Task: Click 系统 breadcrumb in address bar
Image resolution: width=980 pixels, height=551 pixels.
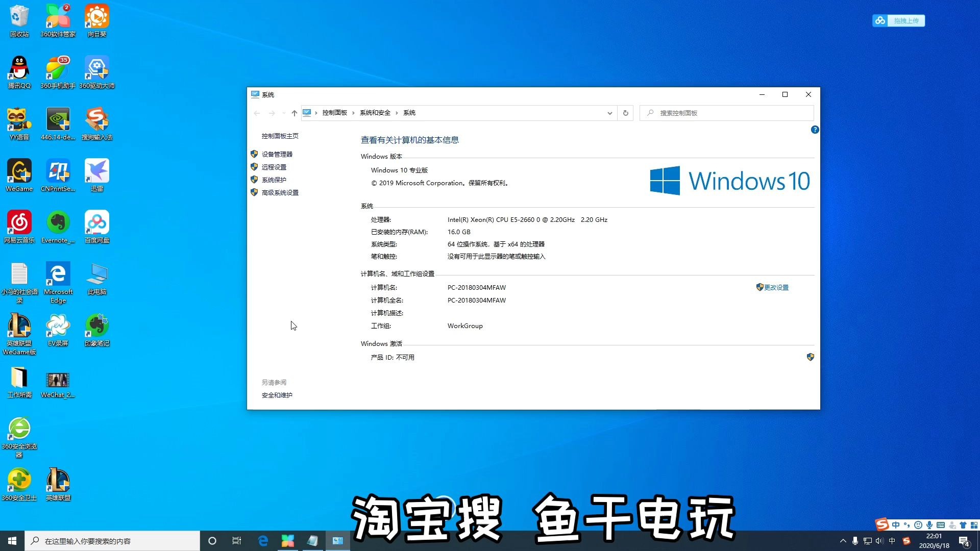Action: coord(409,113)
